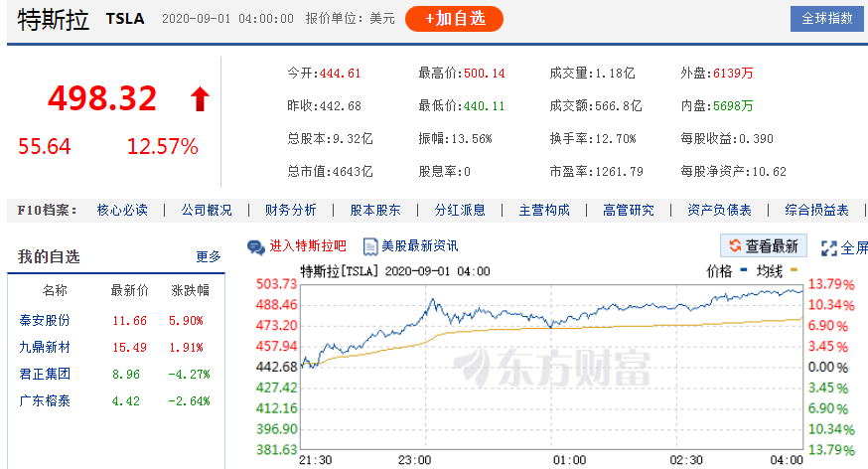Go to the 分红派息 tab

point(459,210)
